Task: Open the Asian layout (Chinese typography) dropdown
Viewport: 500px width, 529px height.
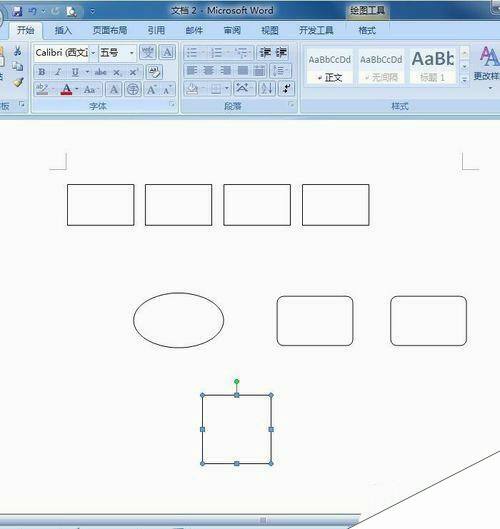Action: [x=244, y=89]
